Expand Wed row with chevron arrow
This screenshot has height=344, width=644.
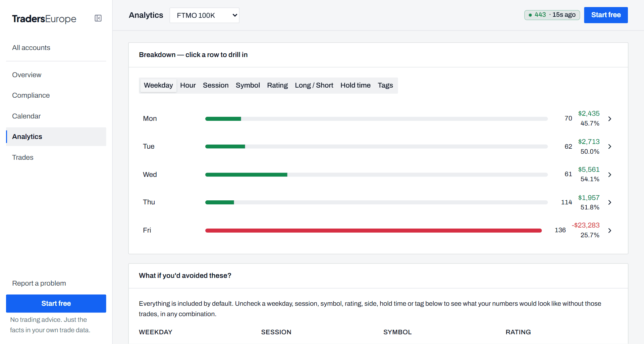coord(610,175)
